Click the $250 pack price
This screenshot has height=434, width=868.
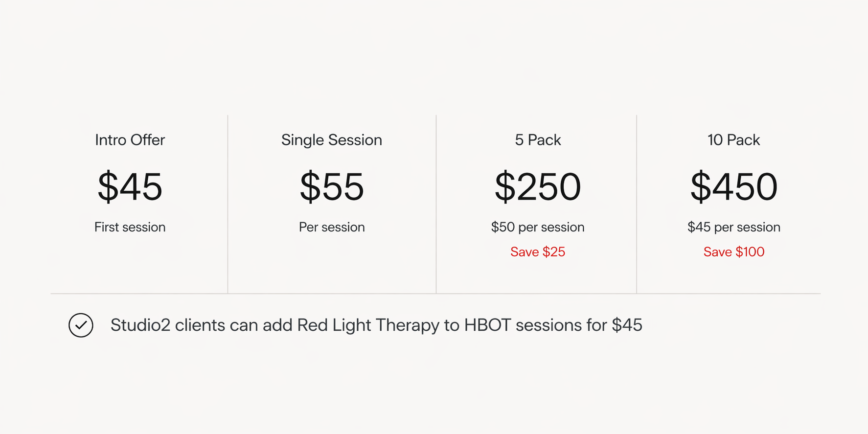(537, 186)
